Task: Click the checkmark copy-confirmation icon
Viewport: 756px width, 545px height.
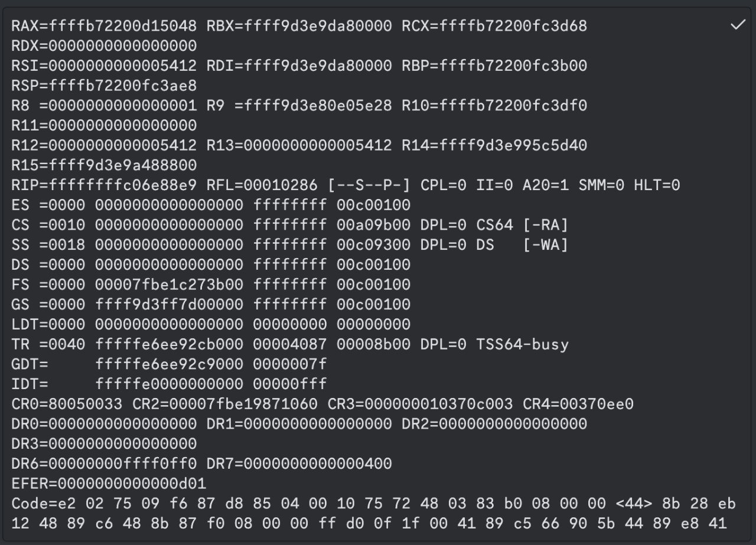Action: (738, 25)
